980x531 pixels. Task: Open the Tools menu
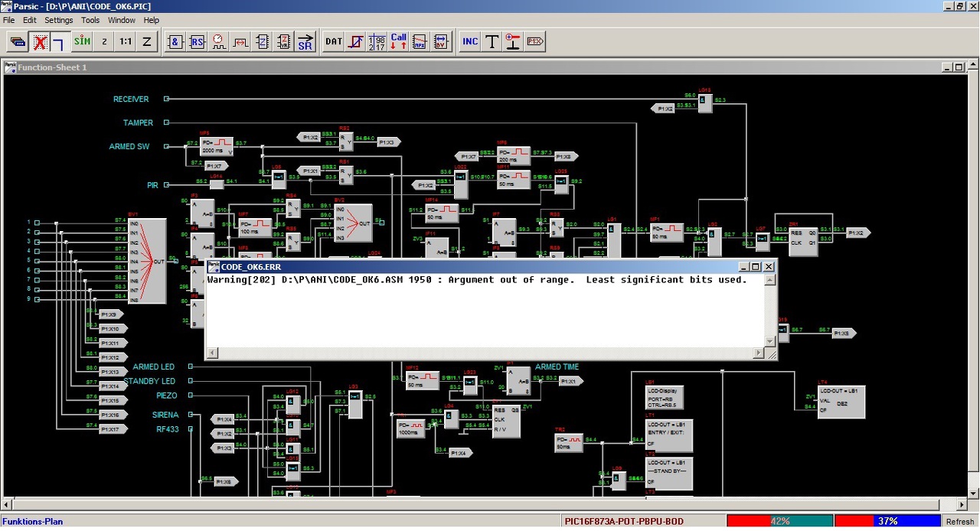90,20
